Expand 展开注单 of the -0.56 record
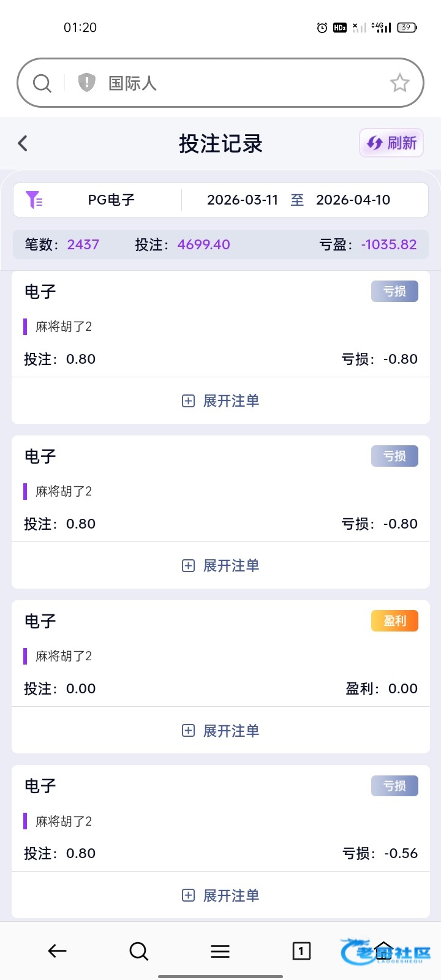Screen dimensions: 441x980 (x=221, y=895)
